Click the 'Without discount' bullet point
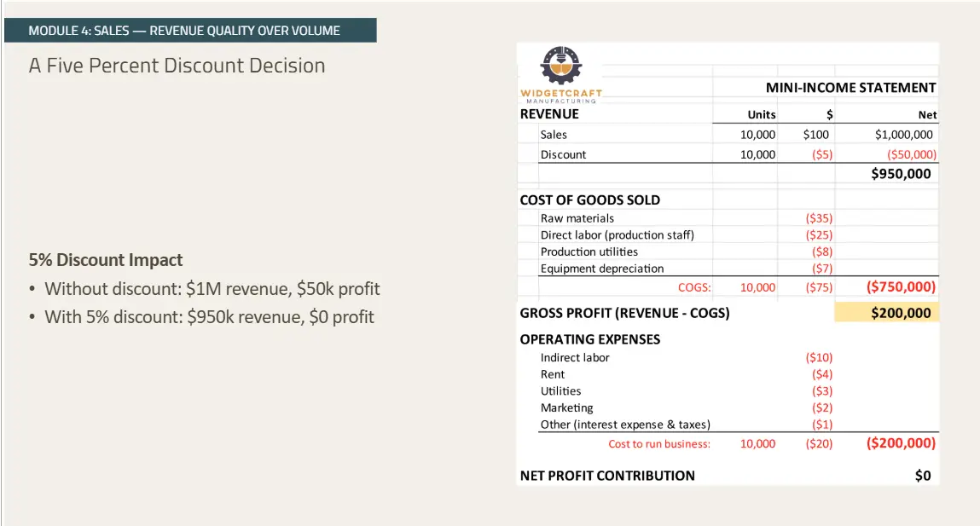 (x=212, y=288)
